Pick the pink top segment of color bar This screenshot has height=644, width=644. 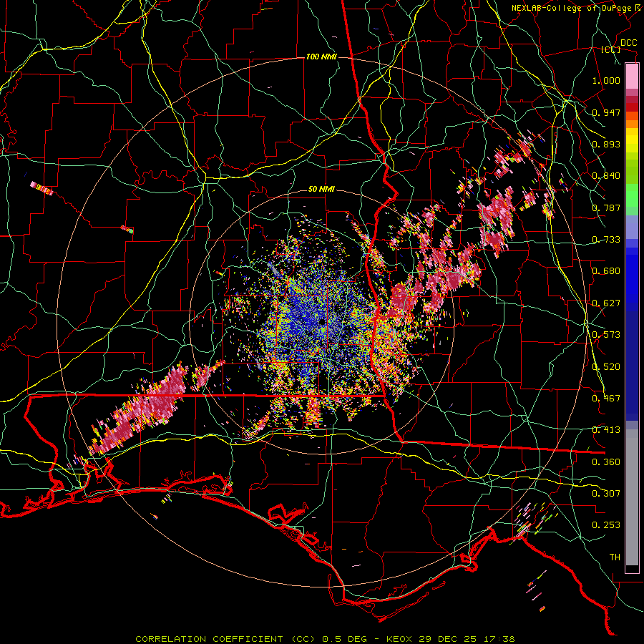(632, 76)
